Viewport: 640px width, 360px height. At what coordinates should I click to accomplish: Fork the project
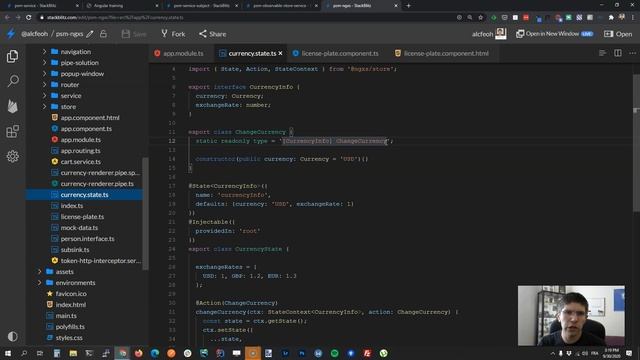173,34
